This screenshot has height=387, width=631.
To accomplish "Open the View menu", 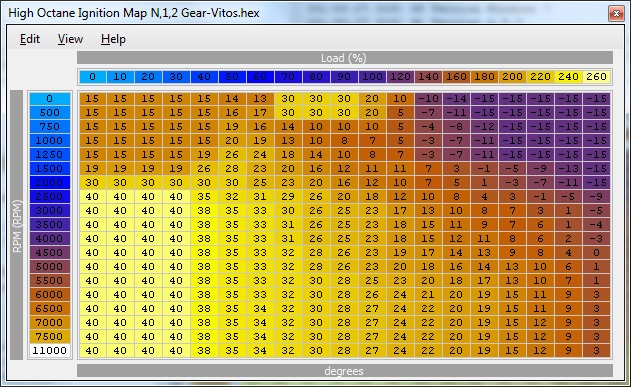I will pos(70,39).
